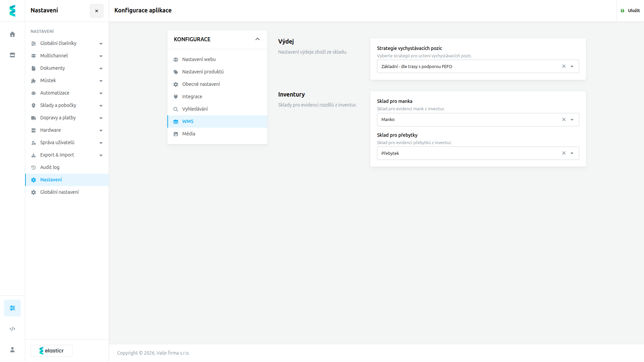Screen dimensions: 644x362
Task: Click the Nastavení webu globe icon
Action: (x=176, y=60)
